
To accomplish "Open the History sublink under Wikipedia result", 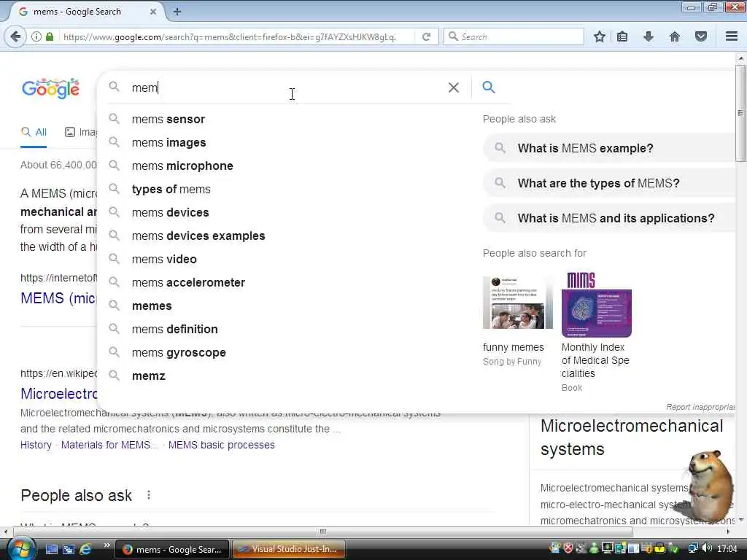I will tap(36, 445).
